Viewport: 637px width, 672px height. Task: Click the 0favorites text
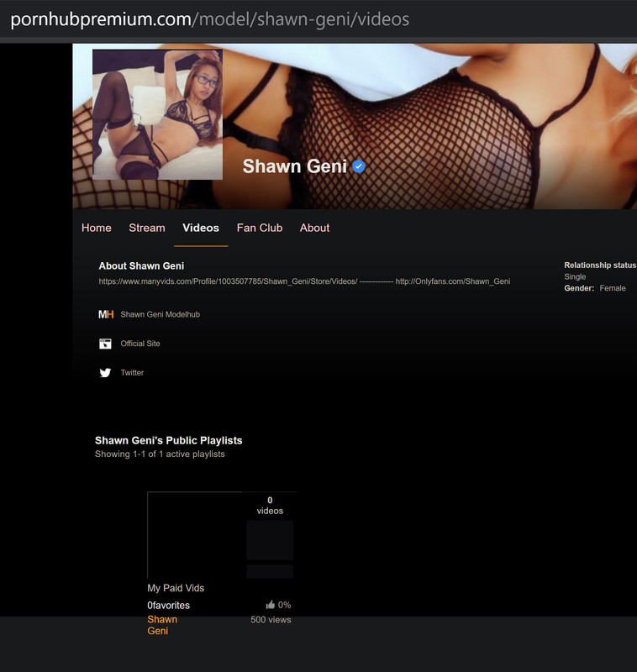click(x=168, y=606)
